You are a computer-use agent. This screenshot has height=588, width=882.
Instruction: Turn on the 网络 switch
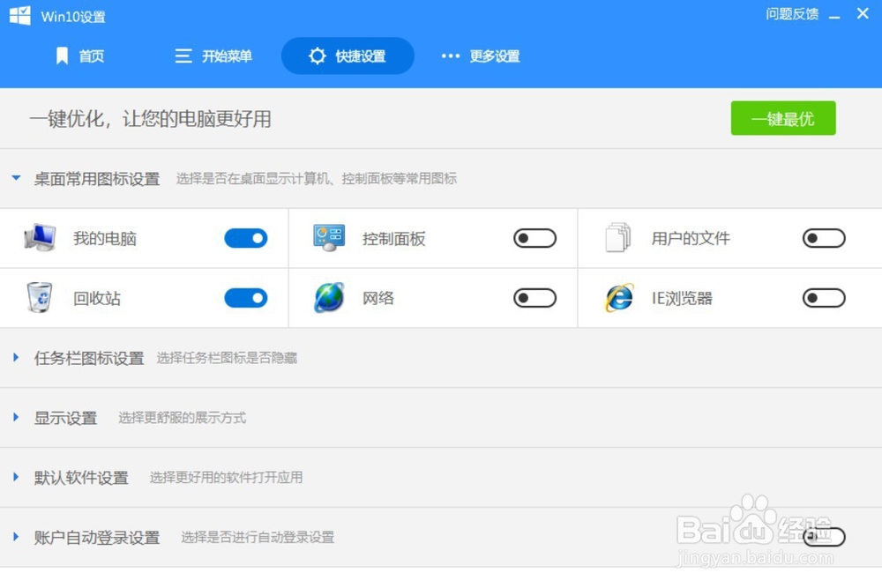535,298
